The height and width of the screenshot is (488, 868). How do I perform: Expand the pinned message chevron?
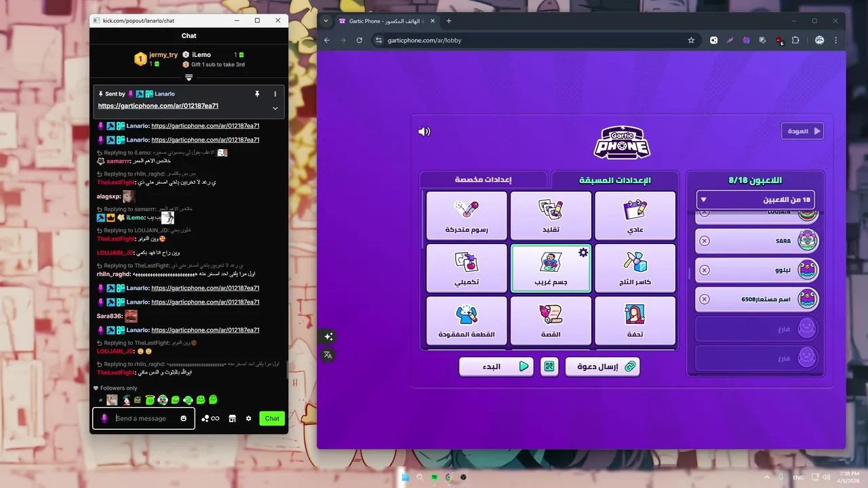(275, 108)
